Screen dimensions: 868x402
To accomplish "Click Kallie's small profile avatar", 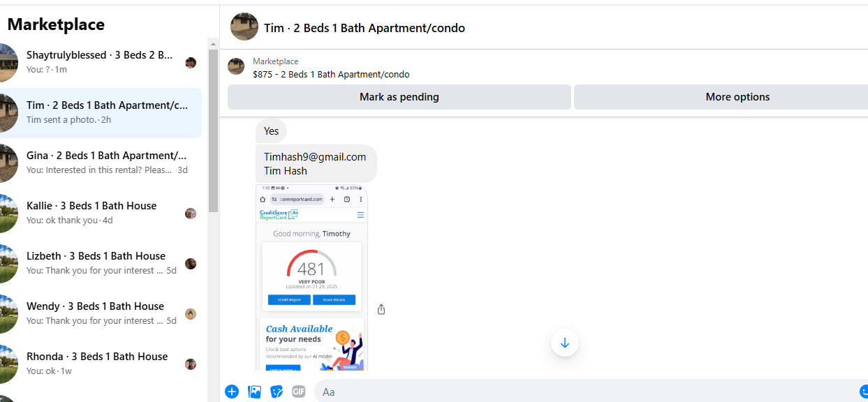I will [191, 214].
